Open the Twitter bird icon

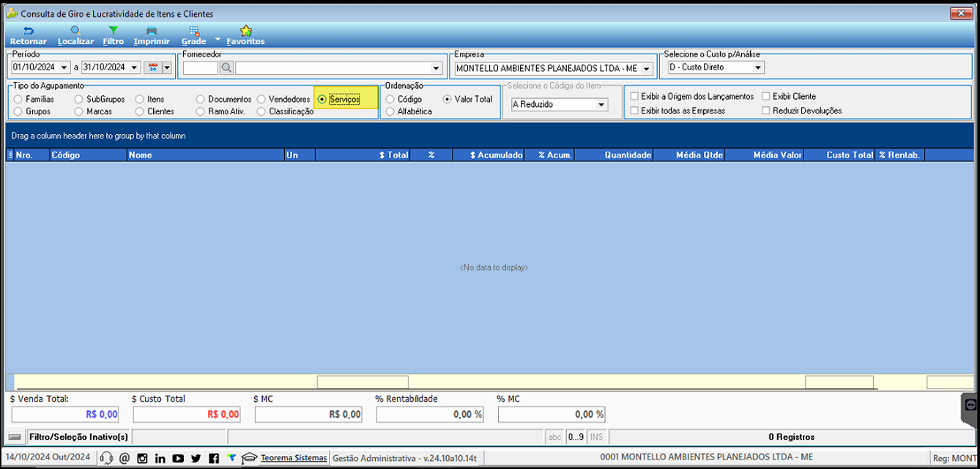[x=196, y=458]
